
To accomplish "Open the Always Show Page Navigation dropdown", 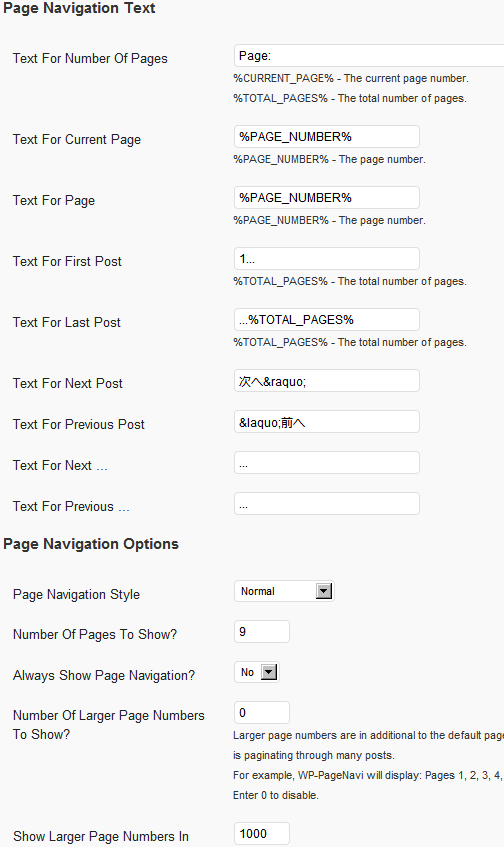I will [257, 672].
